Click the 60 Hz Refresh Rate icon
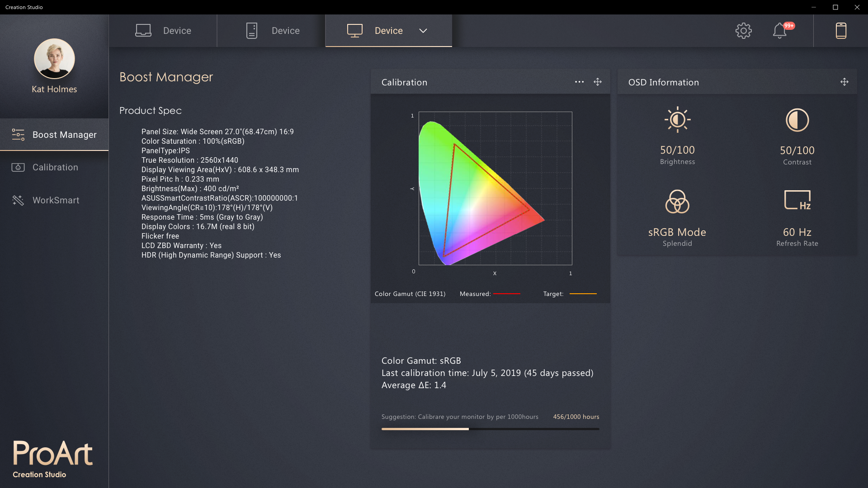Image resolution: width=868 pixels, height=488 pixels. click(x=797, y=200)
